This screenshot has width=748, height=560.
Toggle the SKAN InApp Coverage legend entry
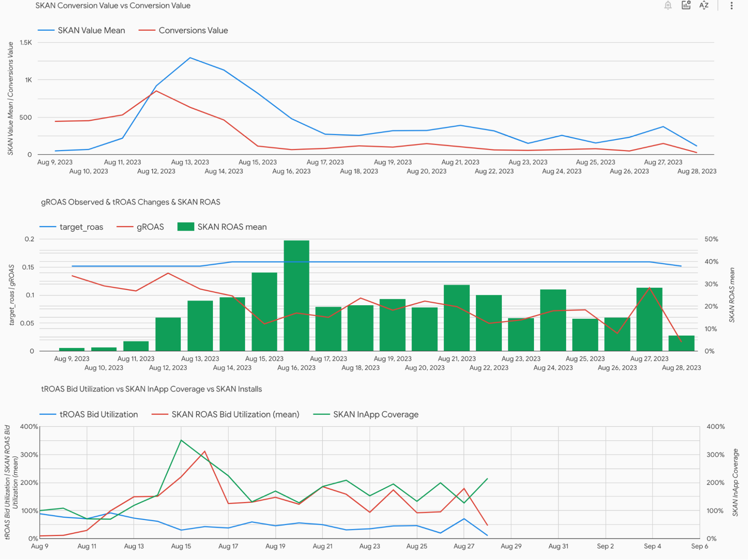[375, 414]
